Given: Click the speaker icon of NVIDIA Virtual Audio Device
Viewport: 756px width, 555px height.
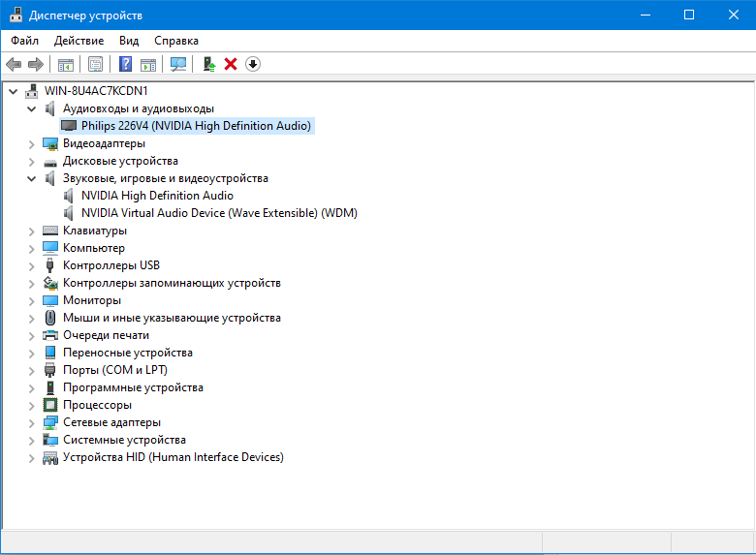Looking at the screenshot, I should (x=69, y=213).
